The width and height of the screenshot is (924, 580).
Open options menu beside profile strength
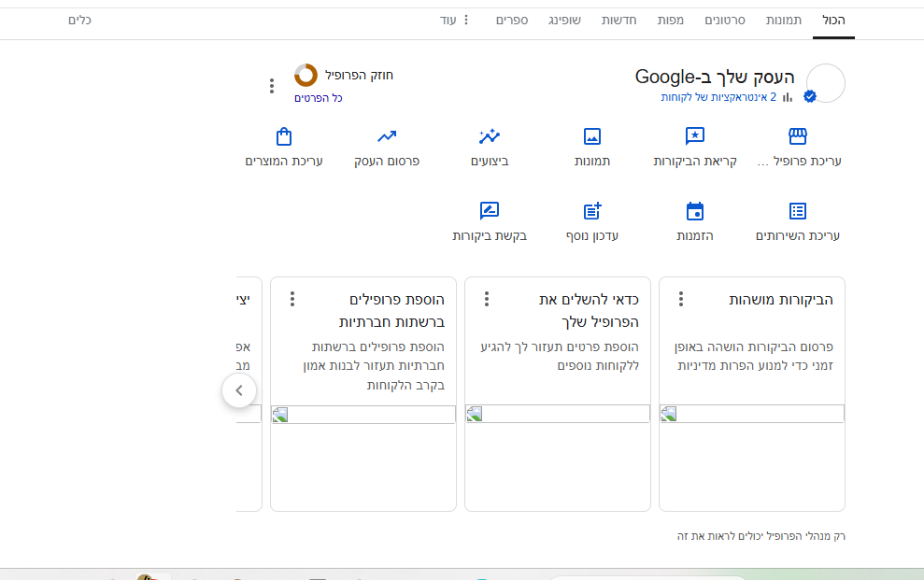272,86
